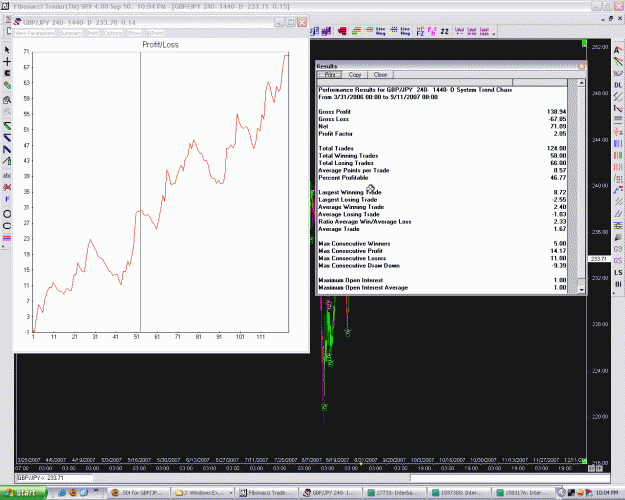Click the Gross Profit row
Viewport: 625px width, 500px height.
442,112
